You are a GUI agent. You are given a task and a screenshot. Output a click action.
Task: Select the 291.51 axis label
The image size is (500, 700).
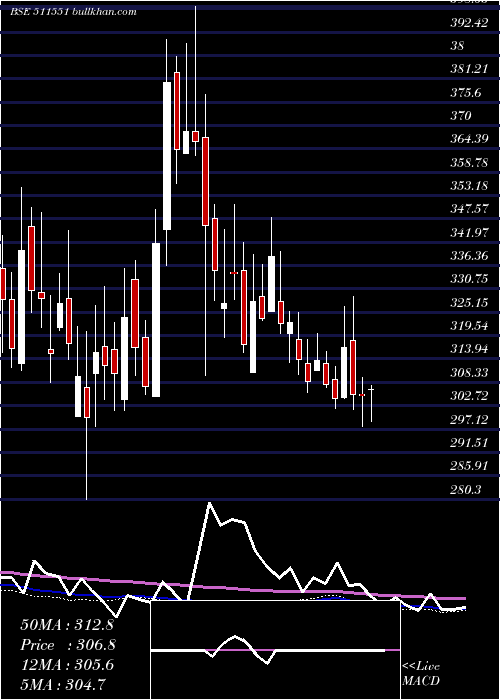(469, 443)
